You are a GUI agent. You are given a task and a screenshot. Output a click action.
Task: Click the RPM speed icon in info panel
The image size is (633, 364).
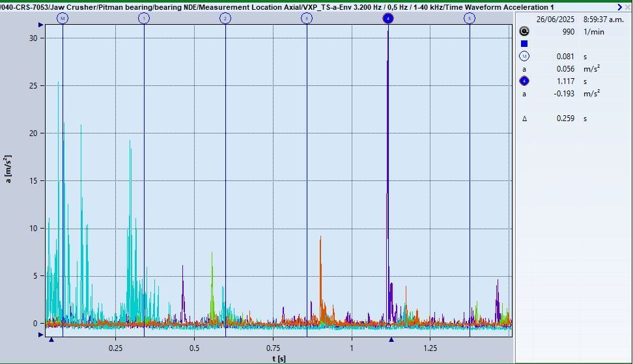pos(524,31)
